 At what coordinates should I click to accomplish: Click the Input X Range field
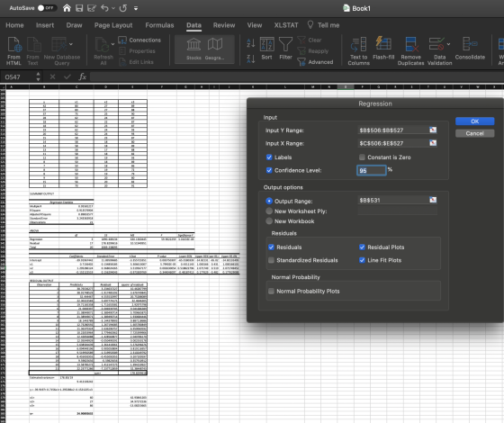(x=392, y=143)
